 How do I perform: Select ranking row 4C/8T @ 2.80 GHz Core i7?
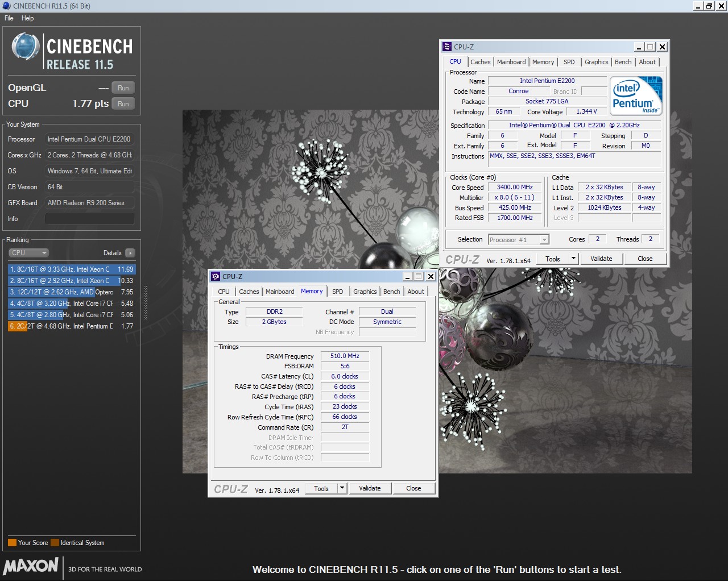pyautogui.click(x=72, y=315)
